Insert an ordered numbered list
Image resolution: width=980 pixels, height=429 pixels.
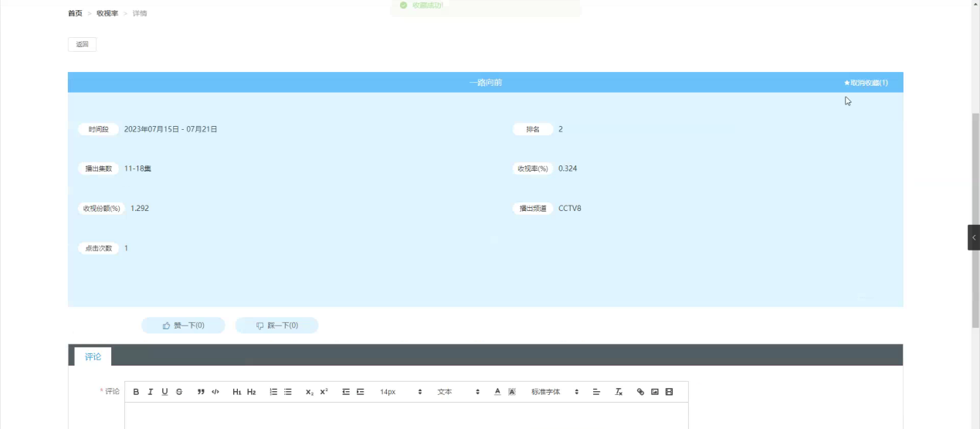[273, 392]
